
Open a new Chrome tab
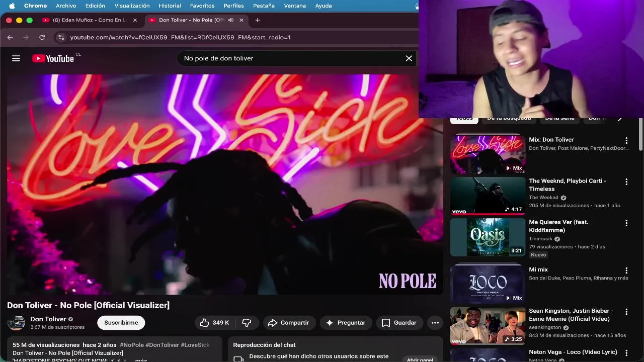[x=258, y=20]
